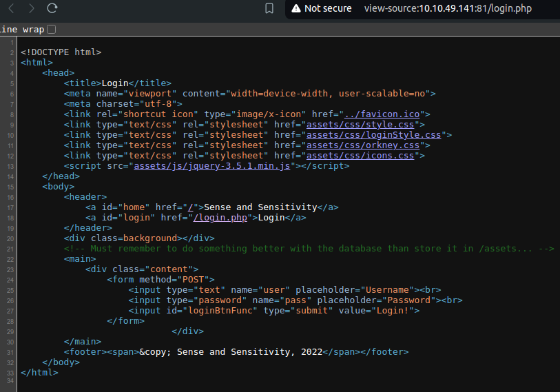Click line number 33 in the gutter
Image resolution: width=560 pixels, height=392 pixels.
11,373
